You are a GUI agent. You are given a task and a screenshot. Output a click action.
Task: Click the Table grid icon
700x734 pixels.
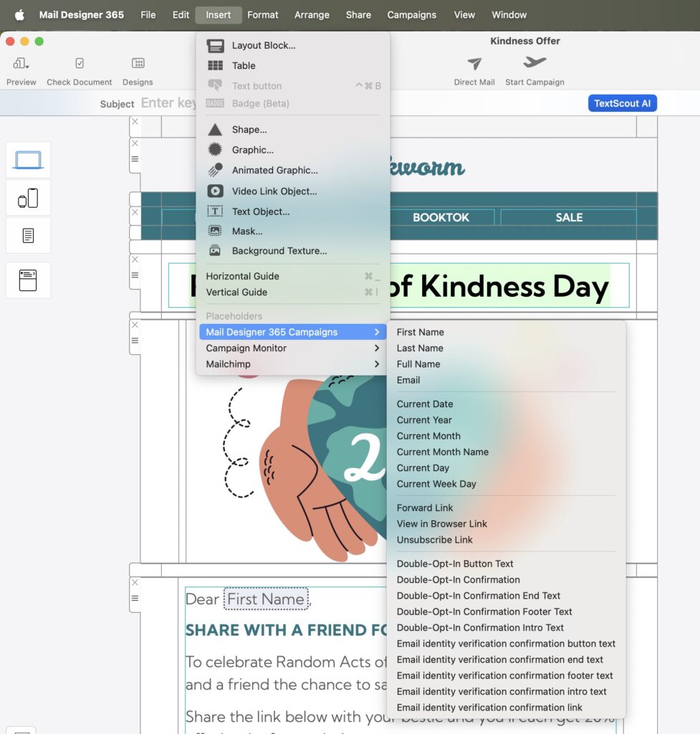pyautogui.click(x=215, y=65)
